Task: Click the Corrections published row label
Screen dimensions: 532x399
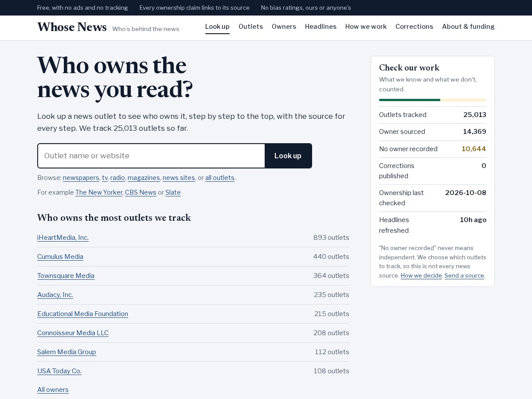Action: coord(397,171)
